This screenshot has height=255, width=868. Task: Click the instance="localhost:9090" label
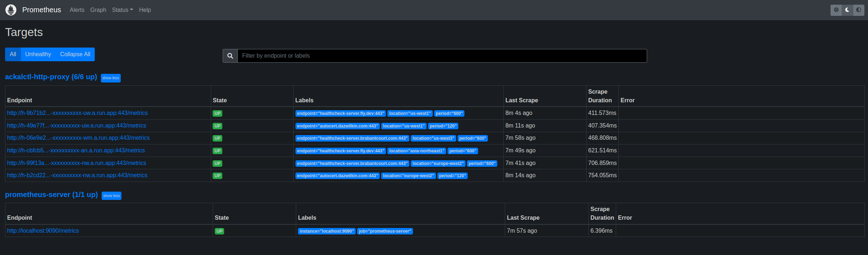(x=327, y=231)
